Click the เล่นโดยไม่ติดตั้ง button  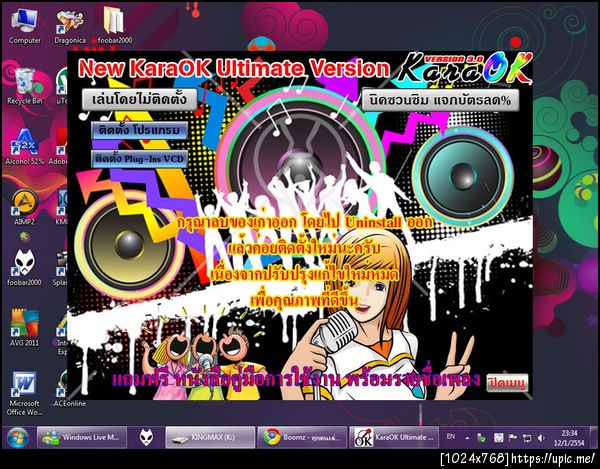[140, 100]
